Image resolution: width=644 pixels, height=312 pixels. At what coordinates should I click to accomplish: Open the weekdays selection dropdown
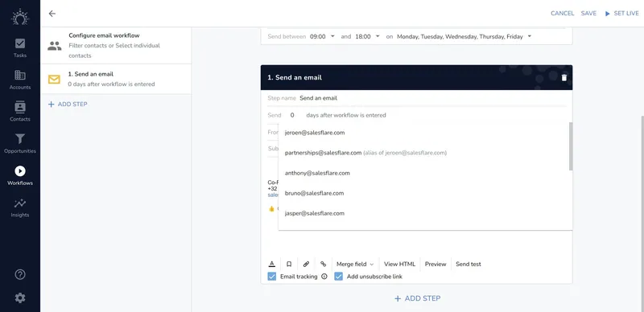(x=464, y=36)
